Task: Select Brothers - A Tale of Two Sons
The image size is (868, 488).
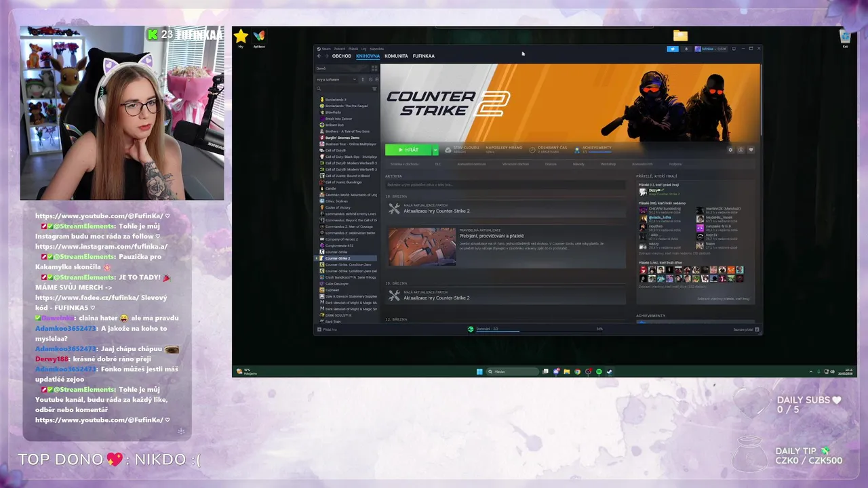Action: click(x=346, y=131)
